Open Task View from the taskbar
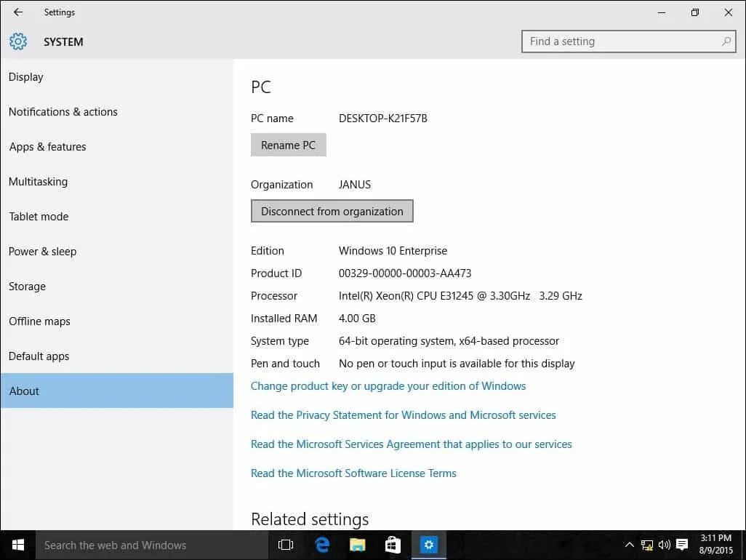The height and width of the screenshot is (560, 746). click(286, 545)
